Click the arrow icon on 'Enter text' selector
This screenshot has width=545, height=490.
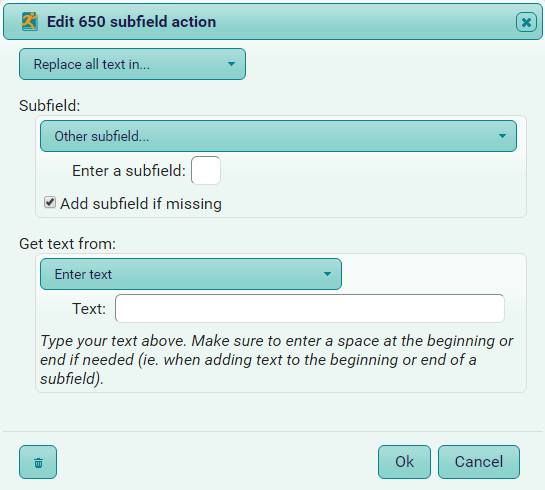[327, 274]
